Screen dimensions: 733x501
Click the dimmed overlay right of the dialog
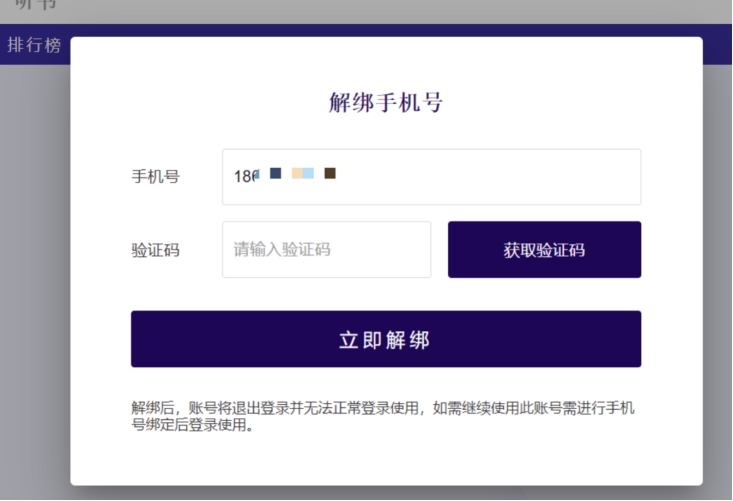click(x=717, y=280)
